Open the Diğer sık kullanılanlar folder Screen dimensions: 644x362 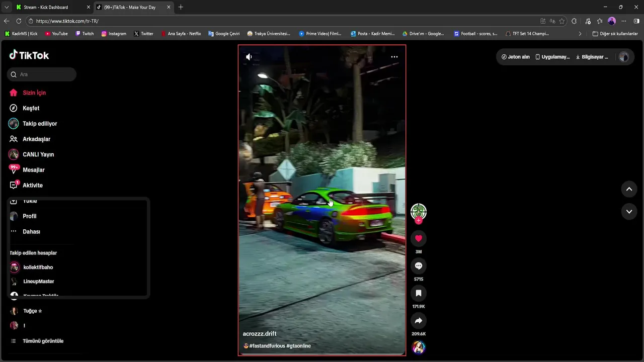pyautogui.click(x=615, y=34)
